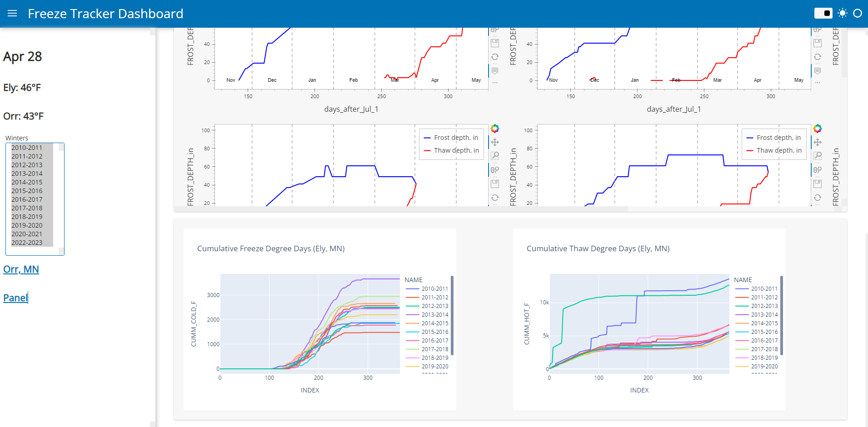Click Save tool on lower-right legend plot
The image size is (868, 427).
tap(818, 184)
